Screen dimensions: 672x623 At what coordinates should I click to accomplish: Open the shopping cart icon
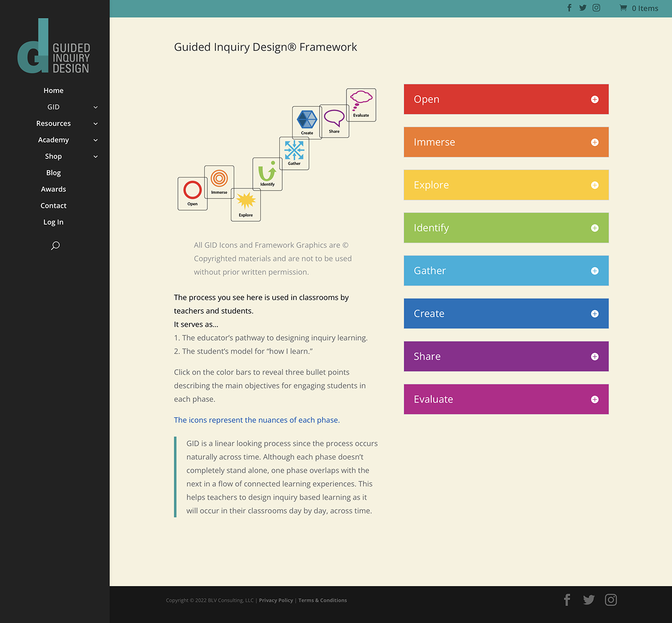click(623, 8)
